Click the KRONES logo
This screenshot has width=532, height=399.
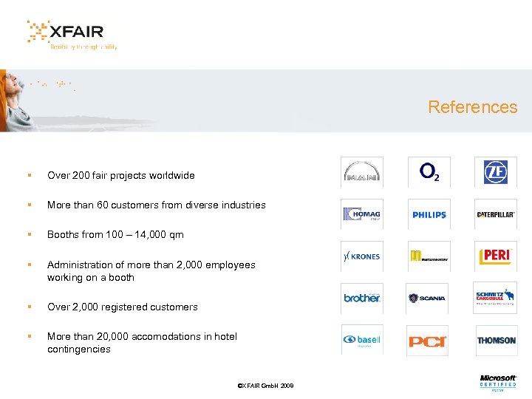click(x=362, y=256)
